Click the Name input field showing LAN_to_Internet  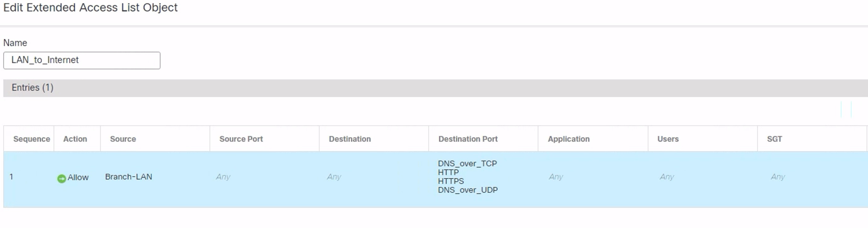point(81,60)
